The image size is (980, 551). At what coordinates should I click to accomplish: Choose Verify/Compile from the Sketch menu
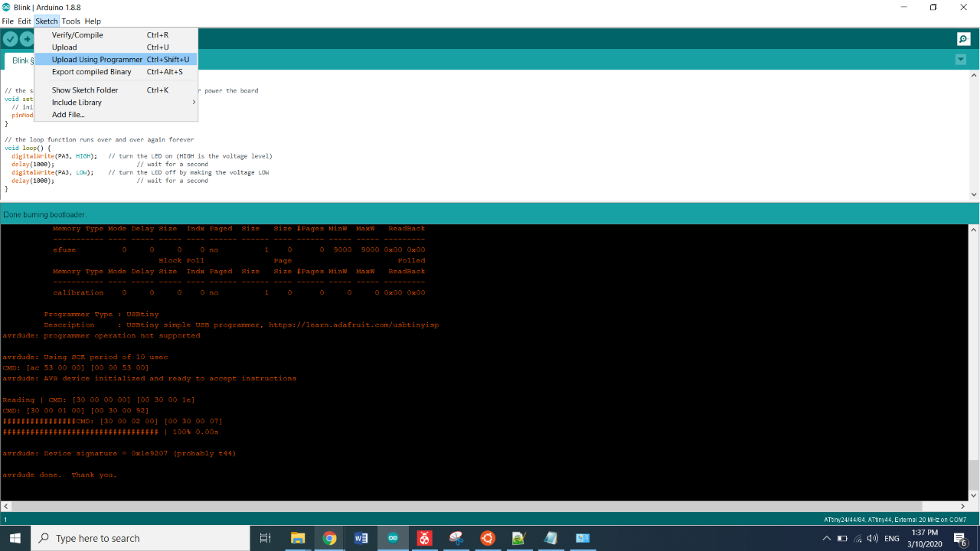coord(116,35)
